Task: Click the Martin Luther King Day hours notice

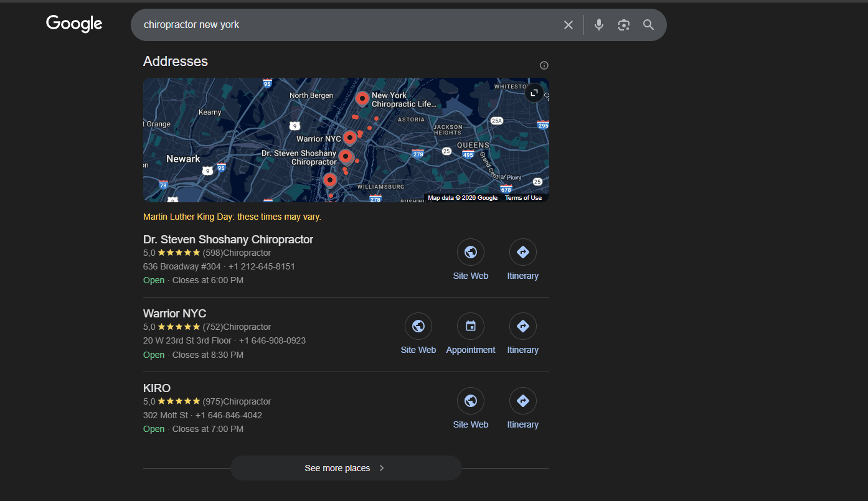Action: [x=232, y=217]
